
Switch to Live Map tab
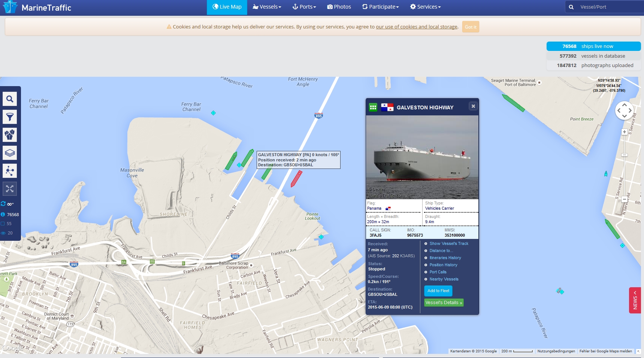(x=227, y=7)
